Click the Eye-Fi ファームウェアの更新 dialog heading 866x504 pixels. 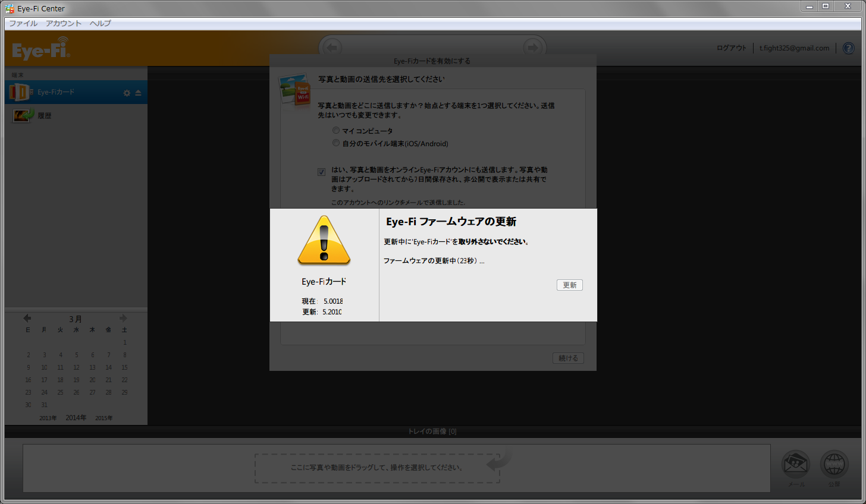click(x=451, y=222)
